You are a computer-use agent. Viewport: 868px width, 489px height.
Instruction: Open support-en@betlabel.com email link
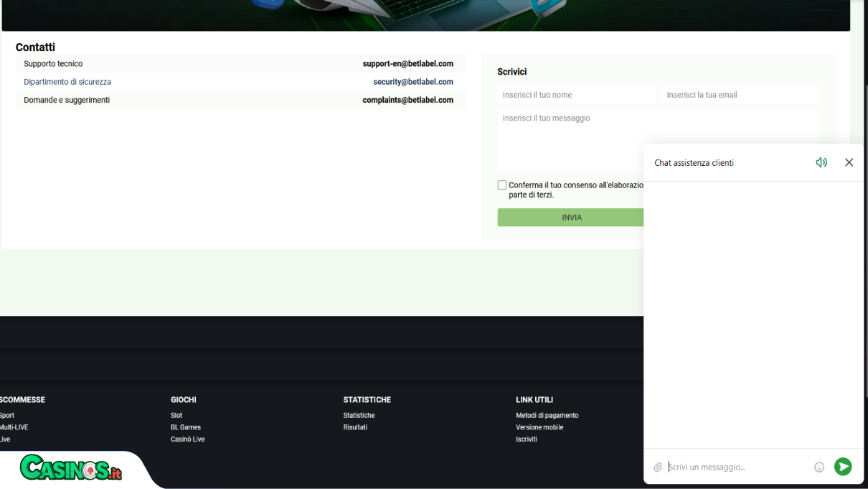tap(408, 64)
